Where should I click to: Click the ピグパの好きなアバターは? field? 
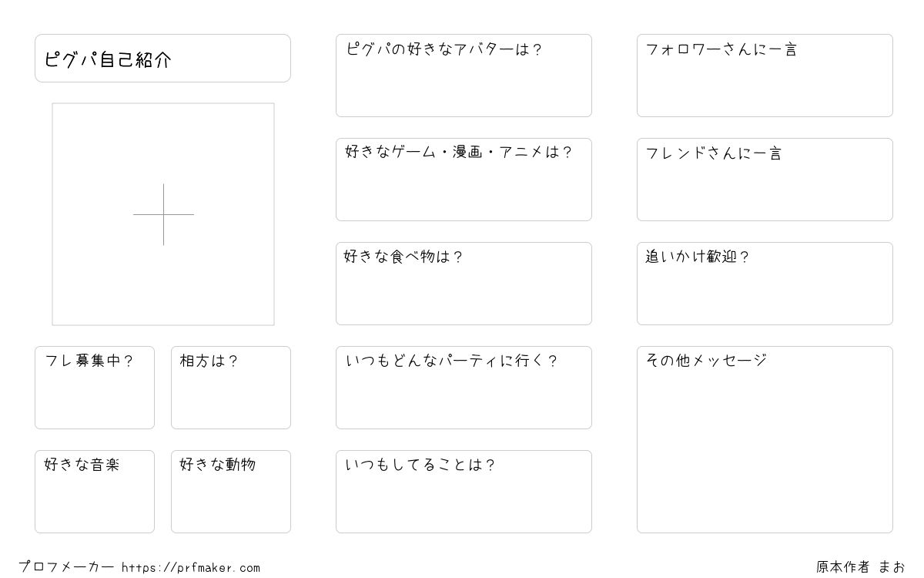tap(464, 76)
